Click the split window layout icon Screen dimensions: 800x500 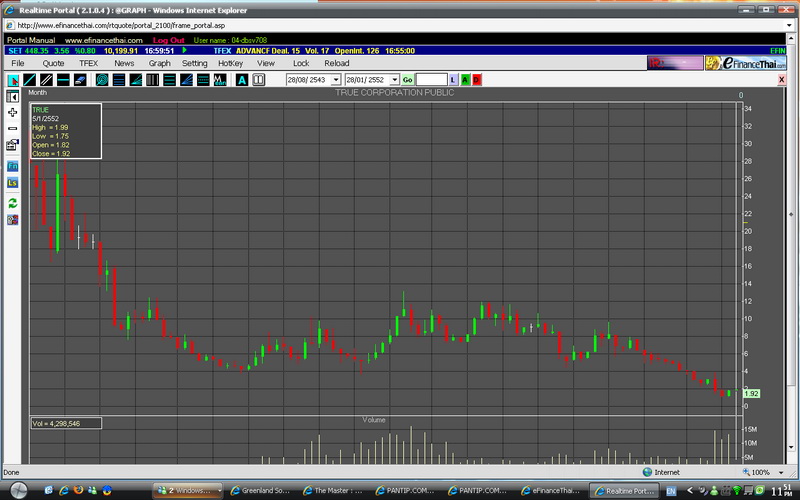click(259, 80)
